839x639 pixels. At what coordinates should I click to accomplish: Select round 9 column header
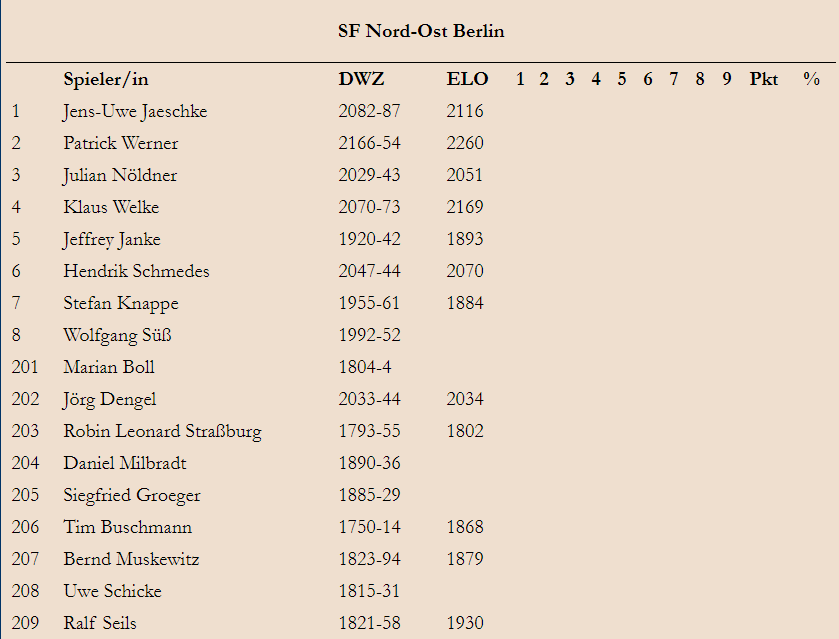[726, 79]
